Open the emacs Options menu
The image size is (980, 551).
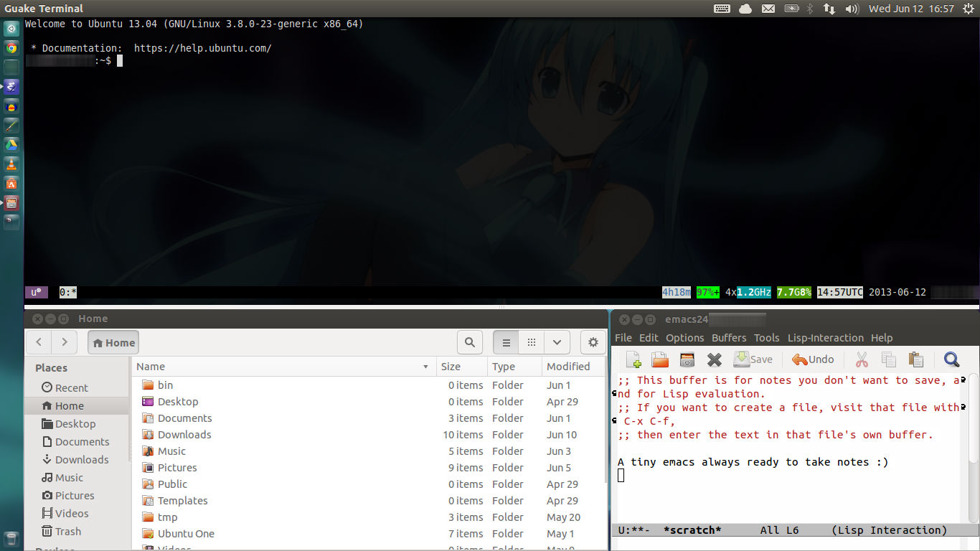[x=685, y=338]
